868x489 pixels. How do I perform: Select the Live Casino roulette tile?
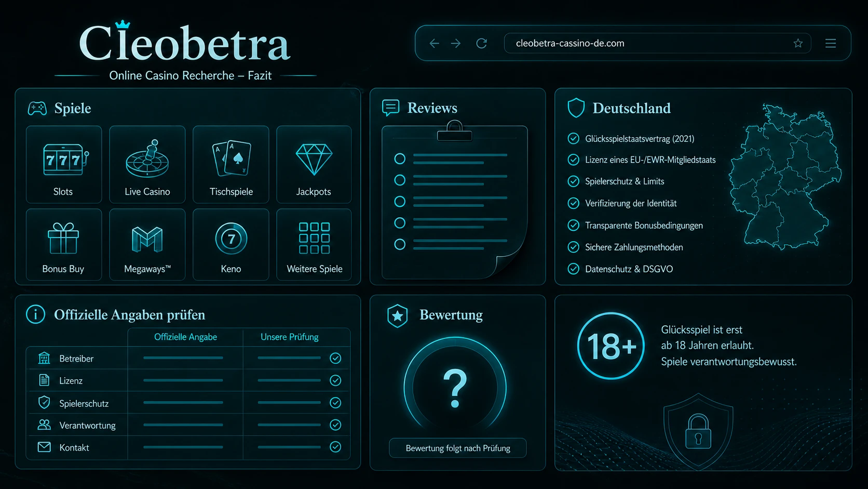click(147, 164)
